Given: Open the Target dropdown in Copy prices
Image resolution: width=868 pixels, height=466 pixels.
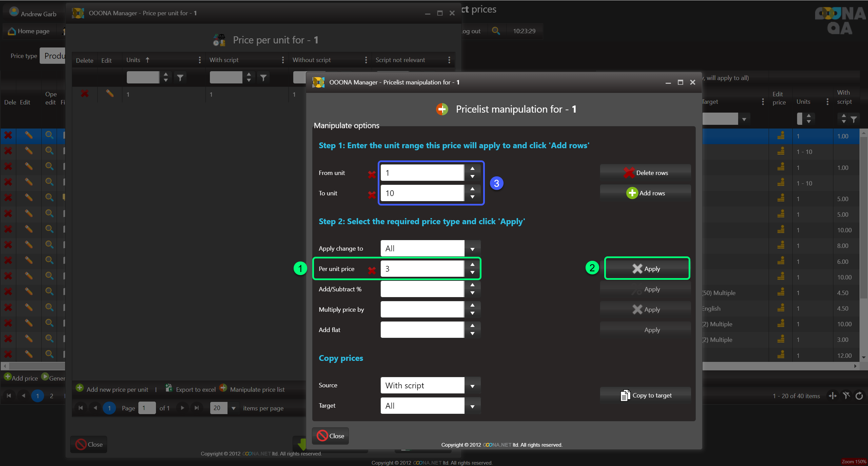Looking at the screenshot, I should 472,406.
